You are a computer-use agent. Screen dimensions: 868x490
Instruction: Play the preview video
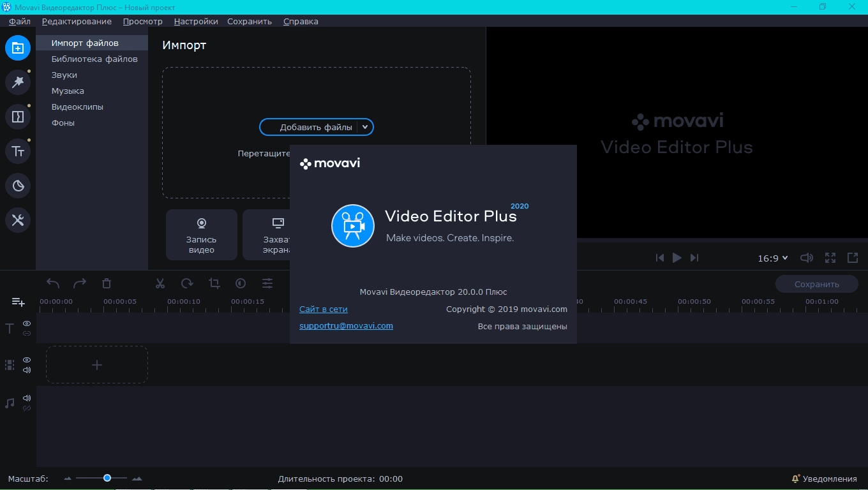coord(677,258)
